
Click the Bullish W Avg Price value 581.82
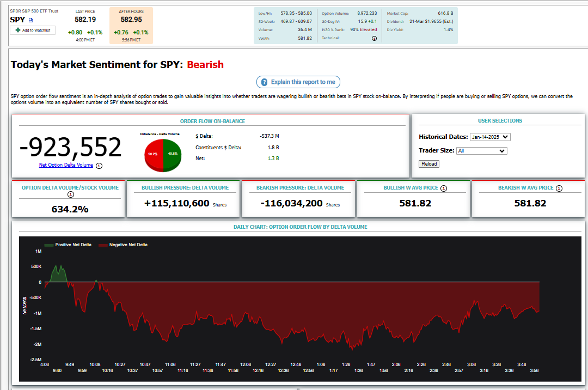(x=415, y=203)
